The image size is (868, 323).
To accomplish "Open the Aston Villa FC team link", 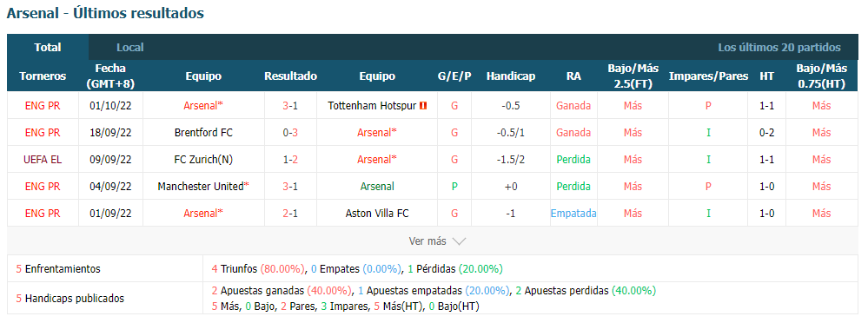I will tap(377, 213).
